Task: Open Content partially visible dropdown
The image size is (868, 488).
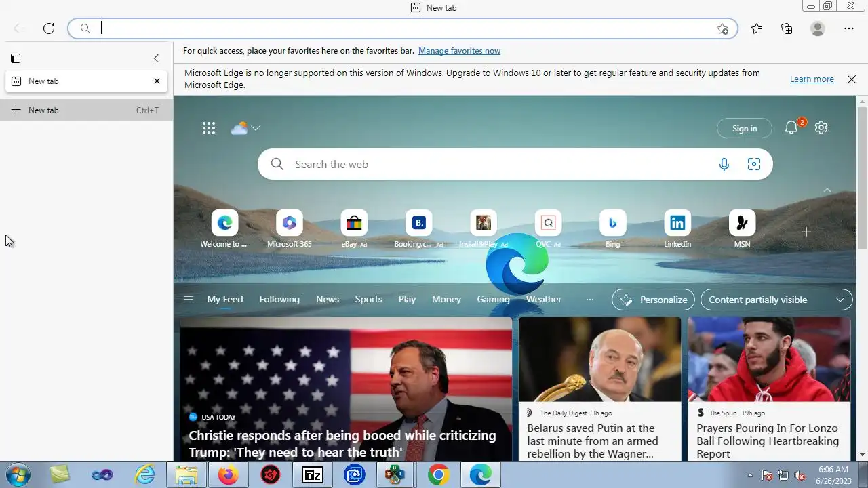Action: coord(776,300)
